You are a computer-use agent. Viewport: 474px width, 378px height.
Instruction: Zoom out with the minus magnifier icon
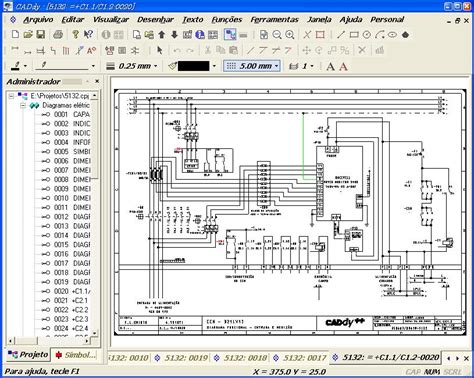tap(277, 35)
